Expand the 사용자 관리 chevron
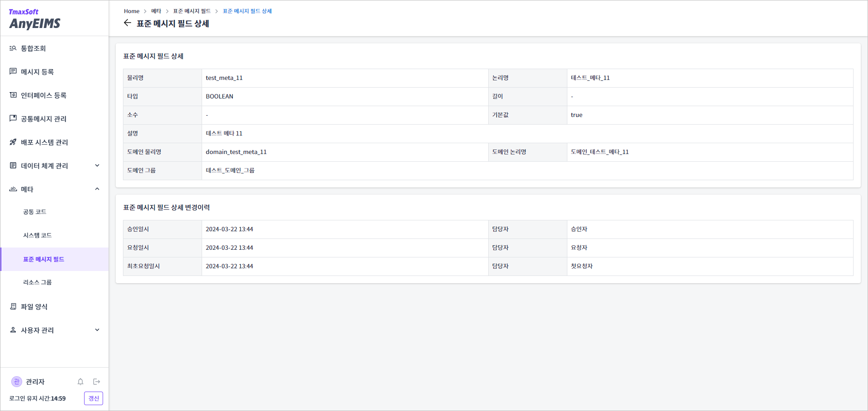 coord(97,330)
